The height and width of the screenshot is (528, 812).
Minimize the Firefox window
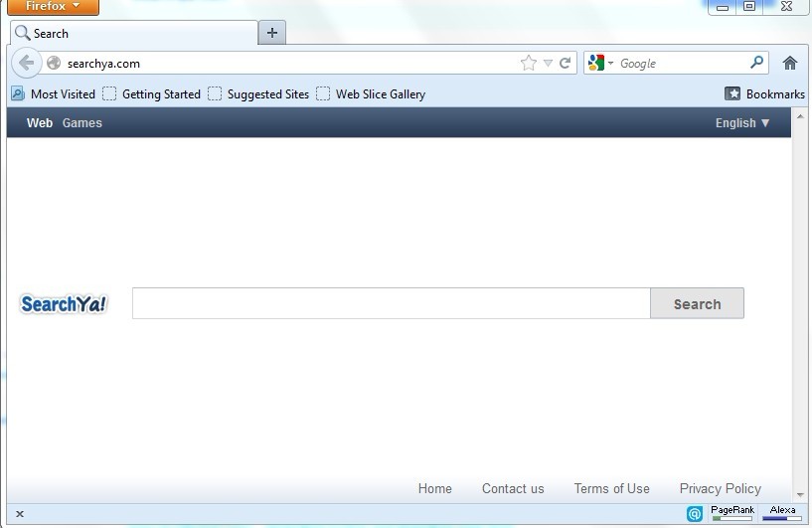pyautogui.click(x=723, y=7)
